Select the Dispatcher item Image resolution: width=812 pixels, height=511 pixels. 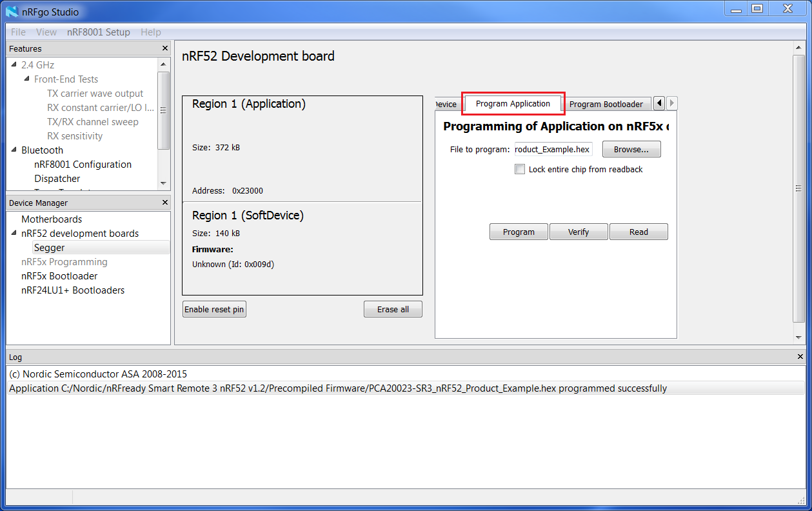tap(57, 179)
